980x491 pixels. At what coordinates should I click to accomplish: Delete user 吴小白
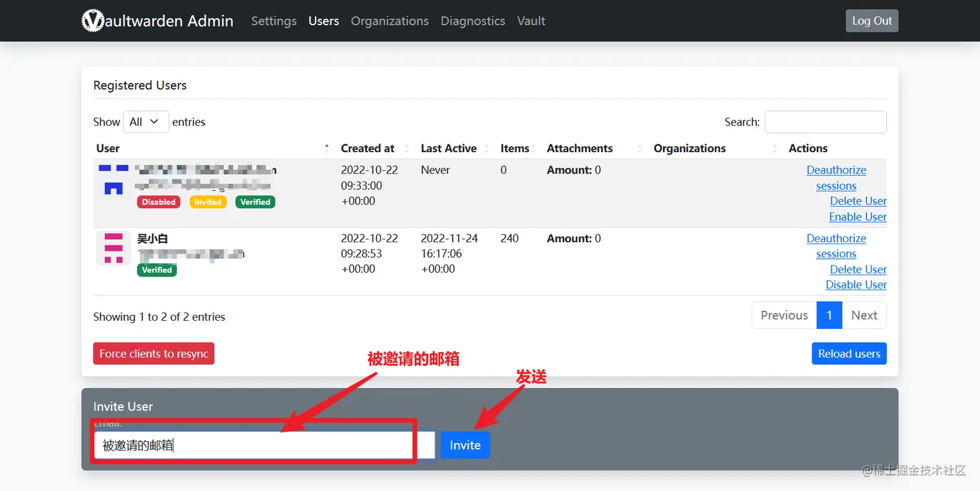858,269
